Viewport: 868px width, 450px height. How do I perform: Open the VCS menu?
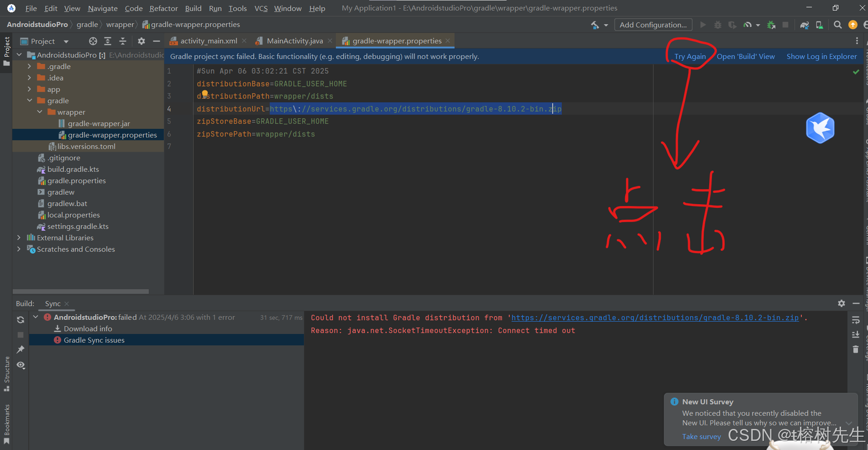261,8
